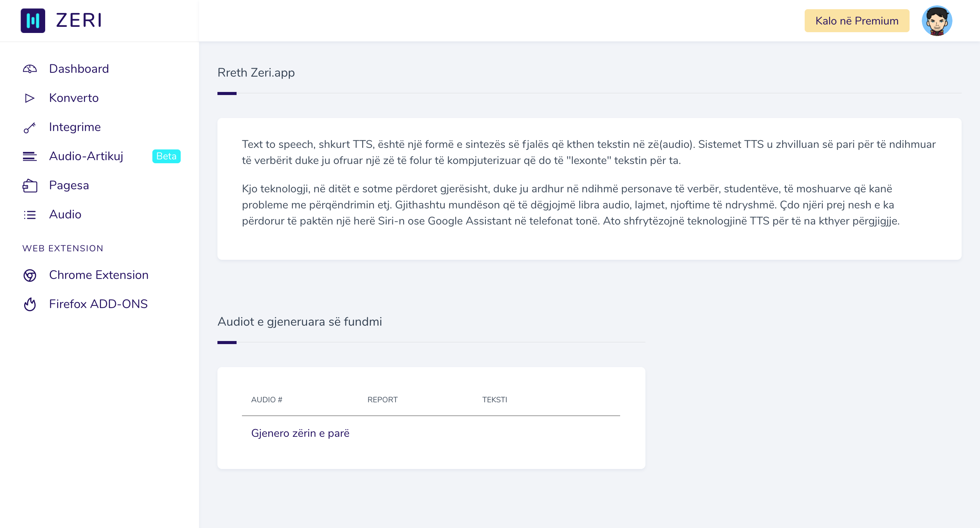The height and width of the screenshot is (528, 980).
Task: Select the Audio-Artikuj Beta menu item
Action: coord(101,156)
